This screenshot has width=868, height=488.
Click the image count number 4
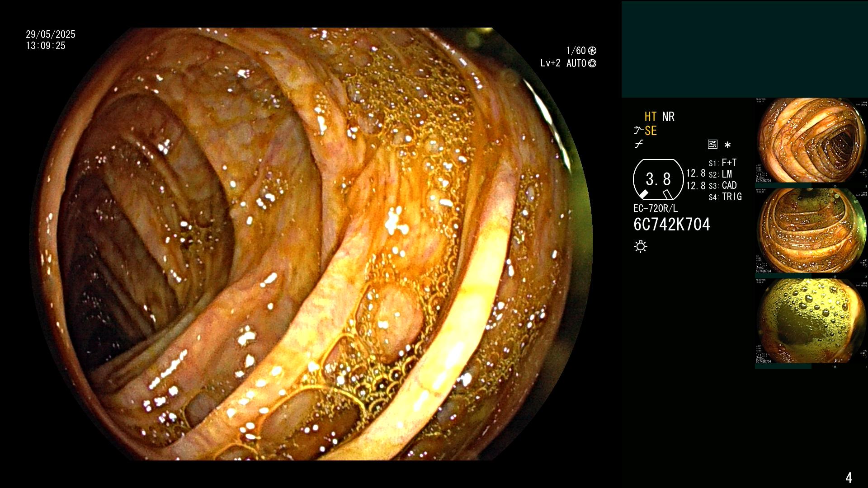[x=849, y=478]
